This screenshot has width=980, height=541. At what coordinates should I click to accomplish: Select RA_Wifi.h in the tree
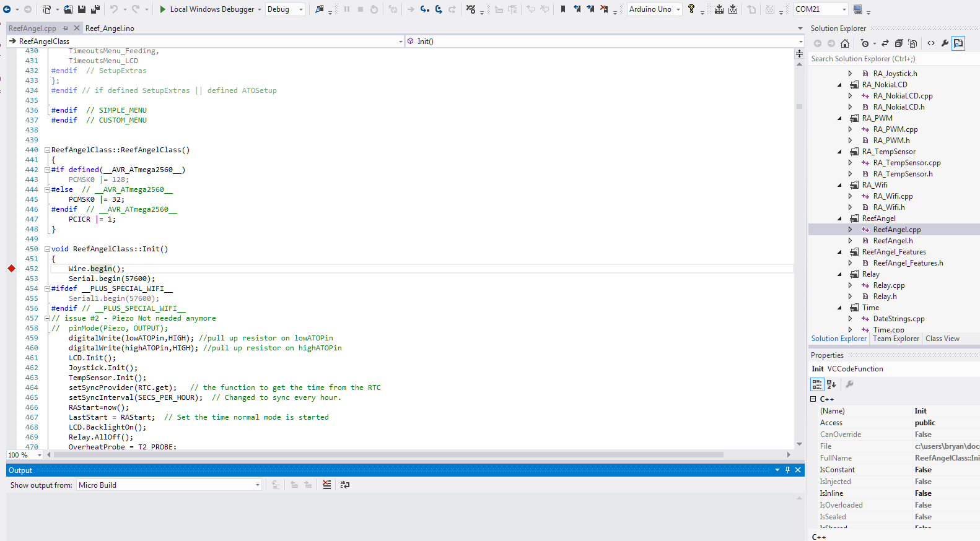[x=889, y=207]
